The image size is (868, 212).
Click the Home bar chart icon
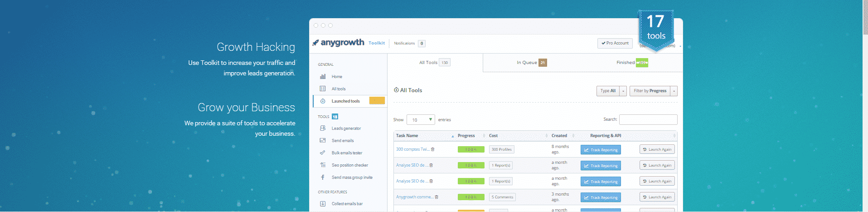[323, 77]
